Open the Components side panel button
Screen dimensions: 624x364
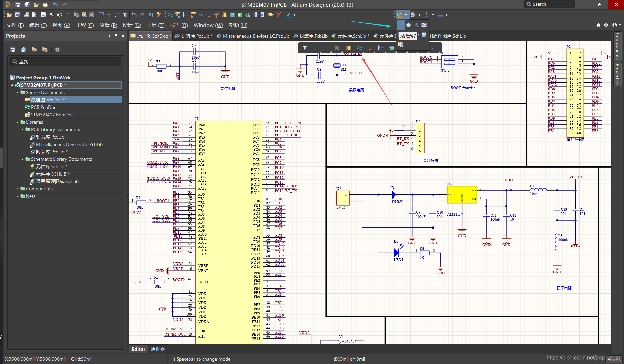click(x=617, y=46)
